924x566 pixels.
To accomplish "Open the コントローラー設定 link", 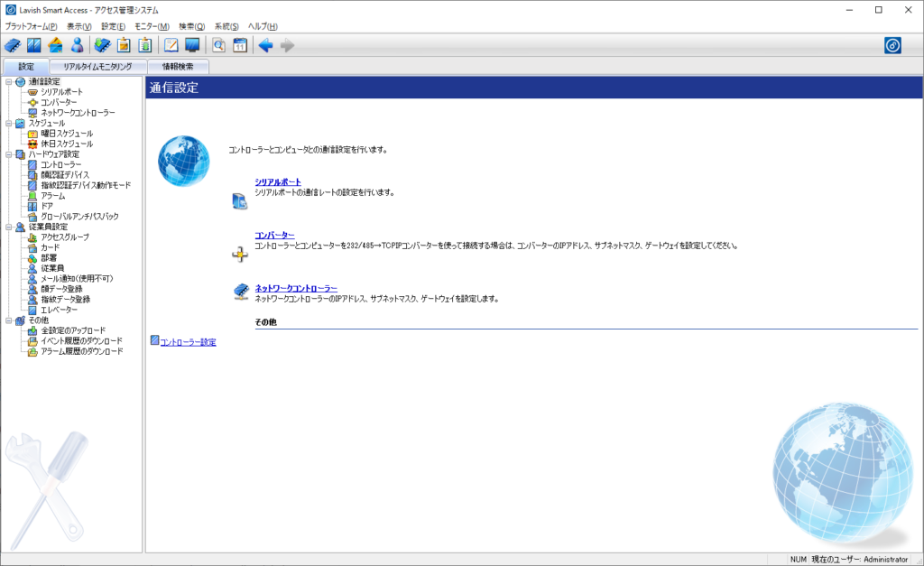I will coord(187,342).
